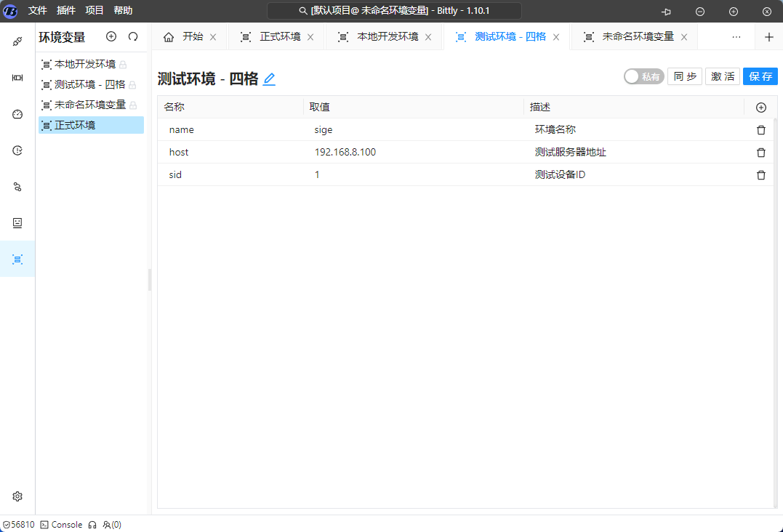
Task: Pin the window with the pin icon
Action: pyautogui.click(x=666, y=12)
